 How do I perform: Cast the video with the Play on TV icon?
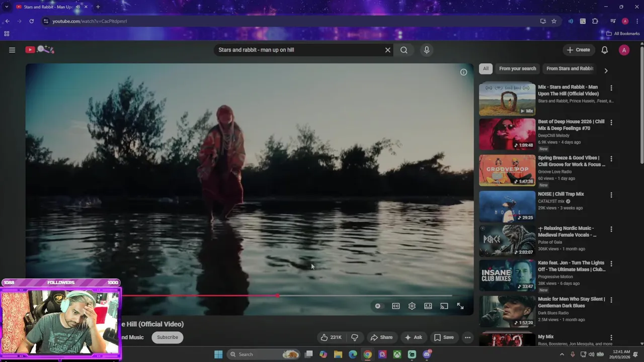[444, 306]
